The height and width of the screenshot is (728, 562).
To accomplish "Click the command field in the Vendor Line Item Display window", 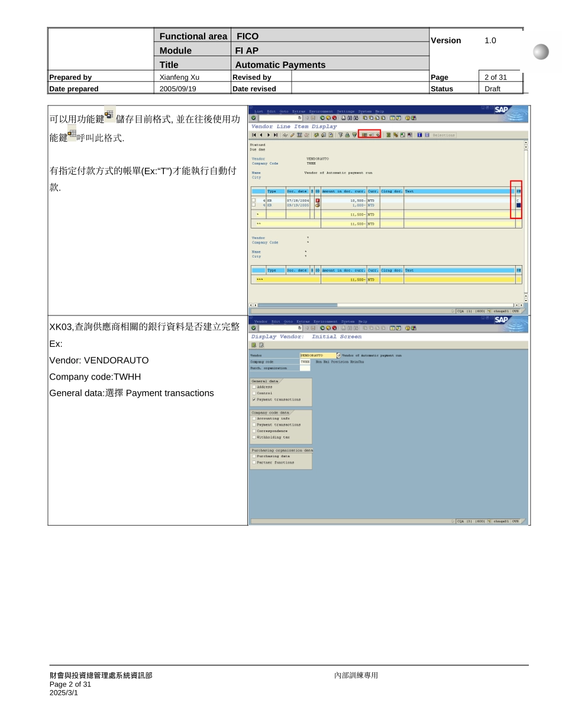I will [x=280, y=118].
